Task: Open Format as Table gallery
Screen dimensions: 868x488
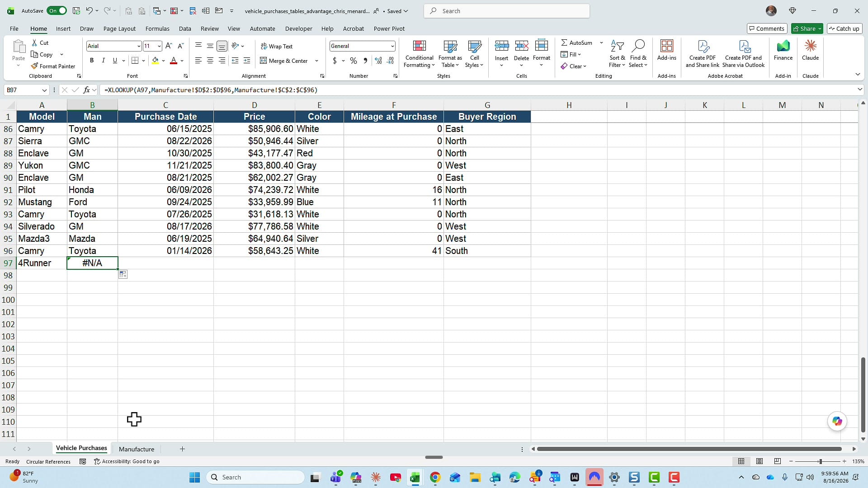Action: tap(450, 54)
